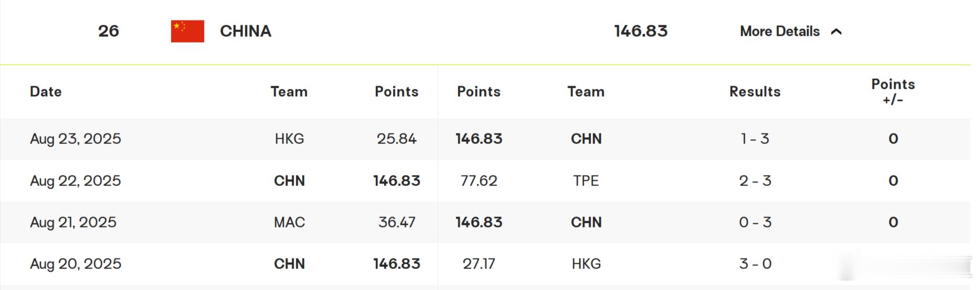Image resolution: width=980 pixels, height=290 pixels.
Task: Select the Aug 20, 2025 match date
Action: point(76,264)
